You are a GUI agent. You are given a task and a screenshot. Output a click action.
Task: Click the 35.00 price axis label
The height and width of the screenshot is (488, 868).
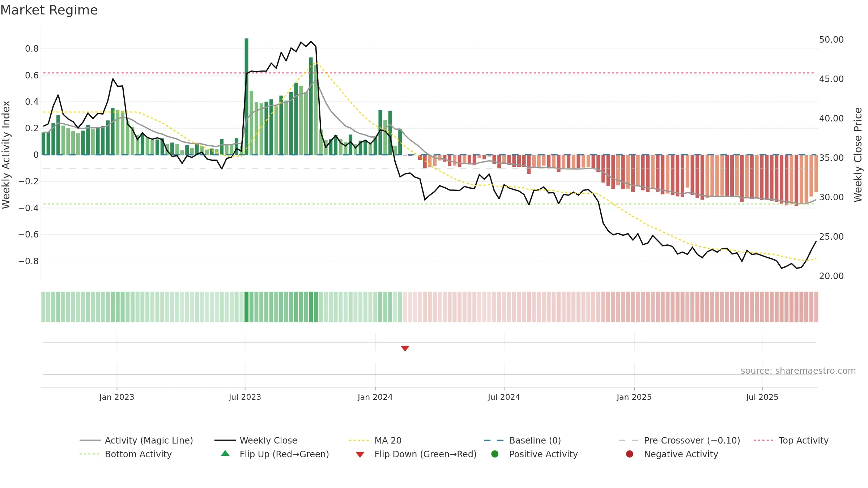tap(831, 158)
